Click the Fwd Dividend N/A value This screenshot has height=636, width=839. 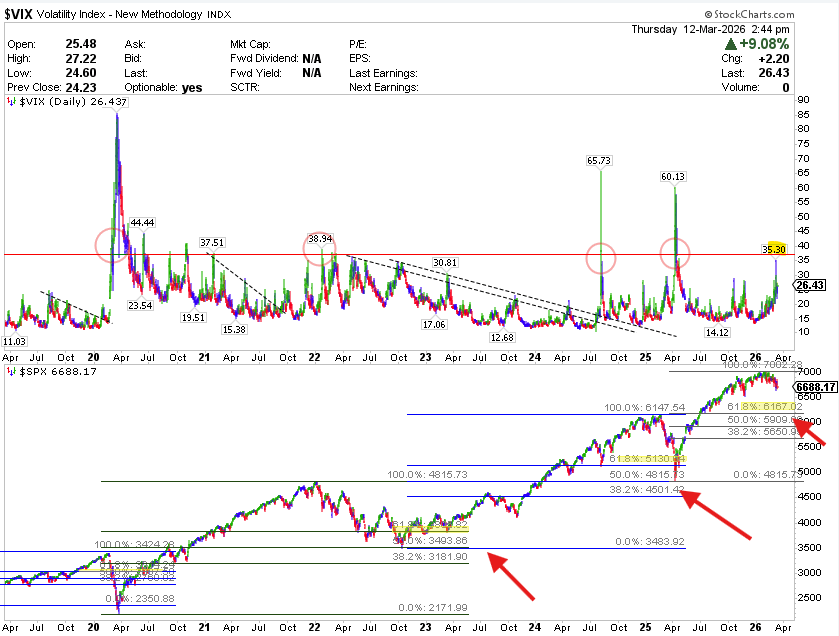coord(311,58)
